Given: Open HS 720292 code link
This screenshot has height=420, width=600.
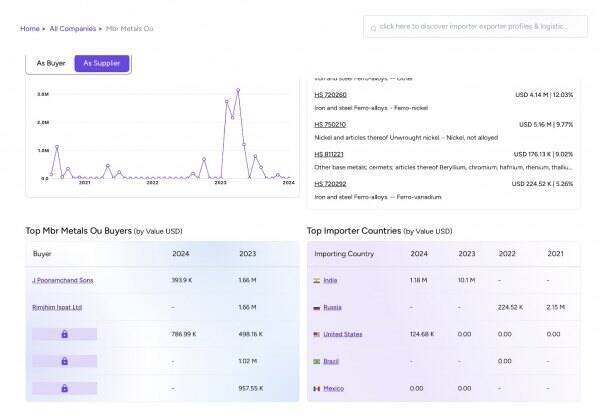Looking at the screenshot, I should point(330,184).
